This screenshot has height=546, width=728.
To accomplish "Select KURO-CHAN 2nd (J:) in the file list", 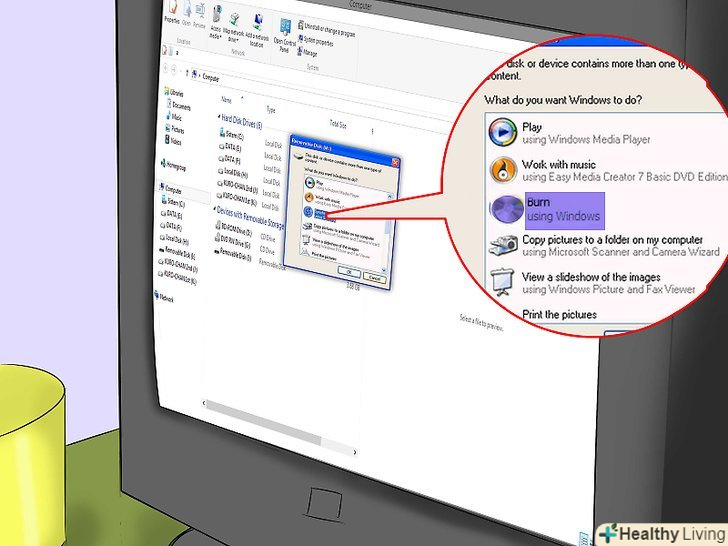I will tap(237, 187).
